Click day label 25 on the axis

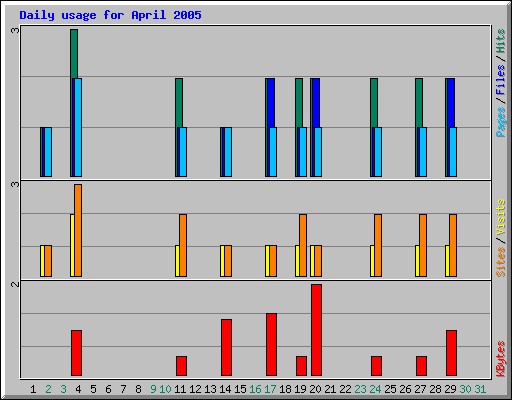(390, 389)
